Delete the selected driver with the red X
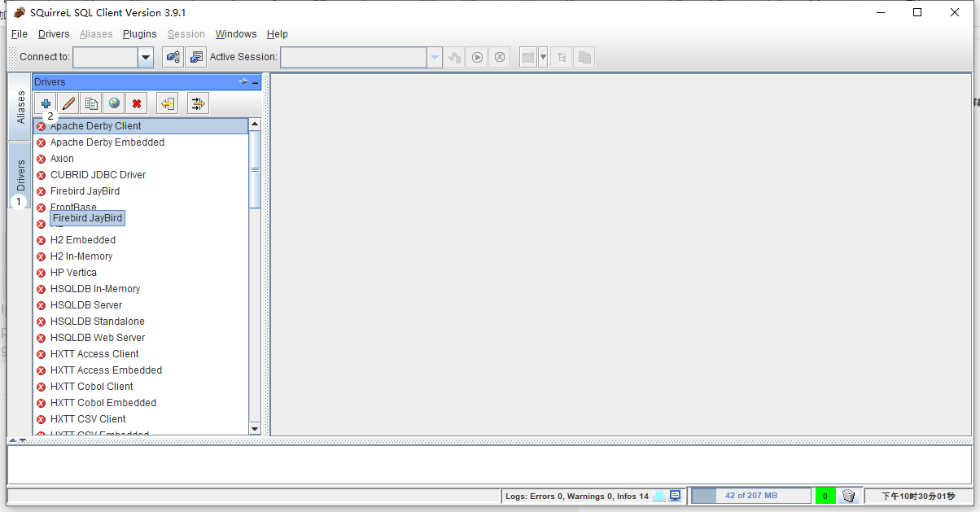The width and height of the screenshot is (980, 512). [137, 103]
